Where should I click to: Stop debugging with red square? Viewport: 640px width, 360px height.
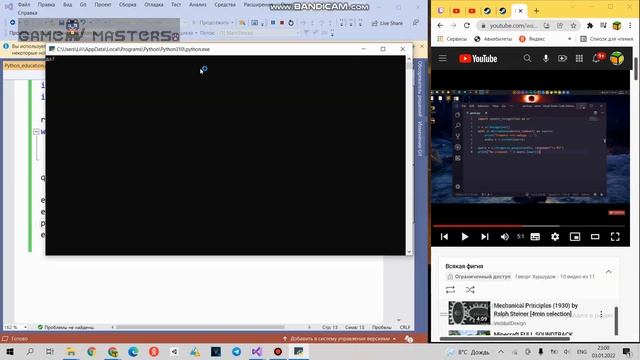pos(282,23)
